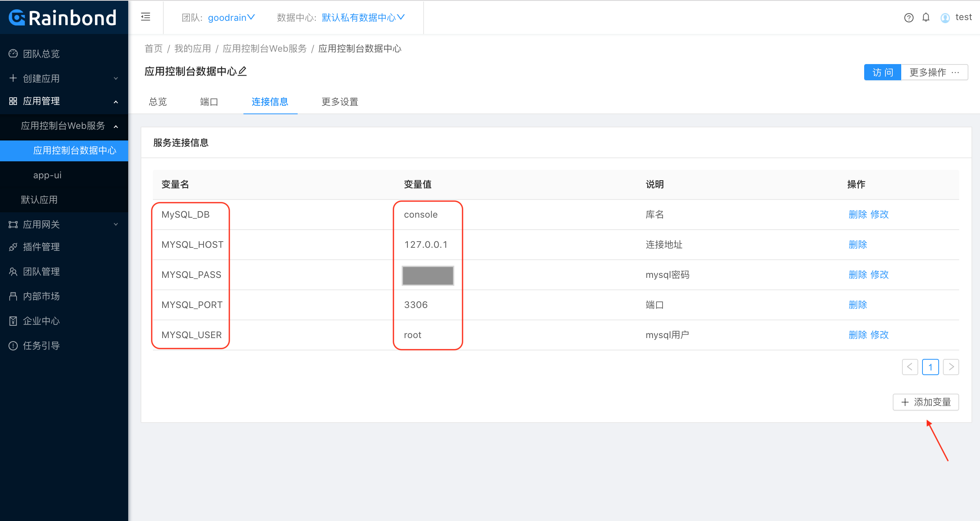The width and height of the screenshot is (980, 521).
Task: Select the 连接信息 tab
Action: 270,101
